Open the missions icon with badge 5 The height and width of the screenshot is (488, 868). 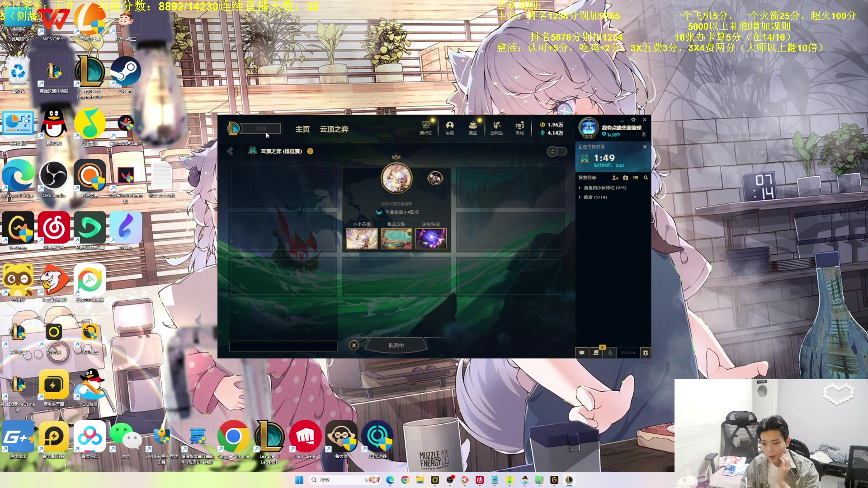coord(596,352)
